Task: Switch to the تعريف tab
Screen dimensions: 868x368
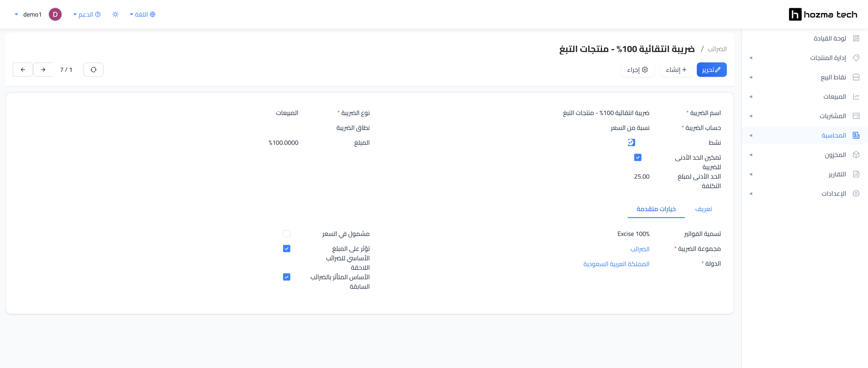Action: tap(703, 209)
